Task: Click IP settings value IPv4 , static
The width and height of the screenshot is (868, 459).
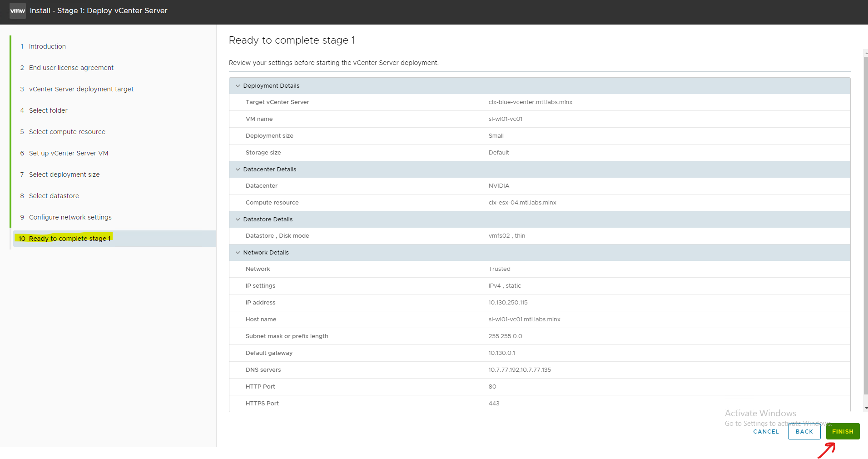Action: pos(505,286)
